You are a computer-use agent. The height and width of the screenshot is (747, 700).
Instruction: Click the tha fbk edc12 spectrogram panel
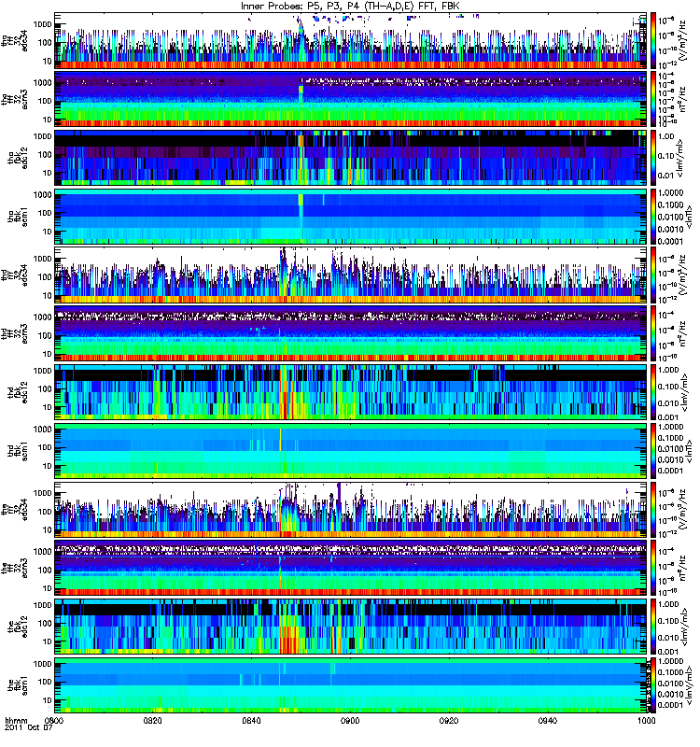coord(351,158)
